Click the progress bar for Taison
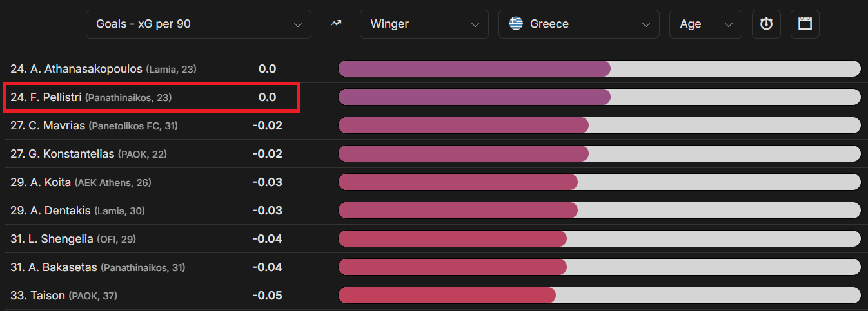Viewport: 868px width, 311px height. 599,296
